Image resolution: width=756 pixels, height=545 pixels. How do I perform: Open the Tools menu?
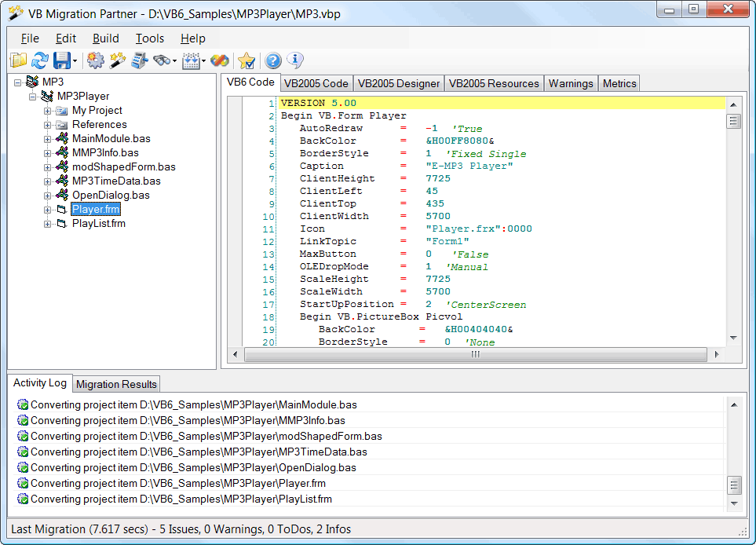149,38
